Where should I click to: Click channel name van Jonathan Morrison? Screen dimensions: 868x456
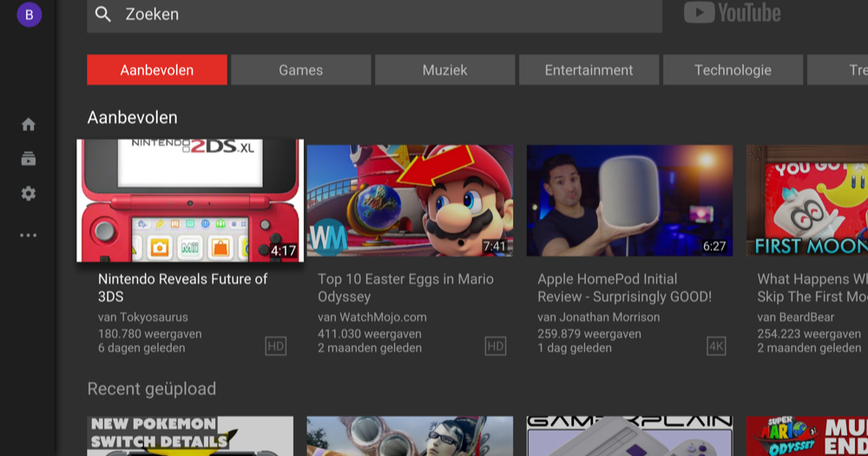[x=598, y=317]
